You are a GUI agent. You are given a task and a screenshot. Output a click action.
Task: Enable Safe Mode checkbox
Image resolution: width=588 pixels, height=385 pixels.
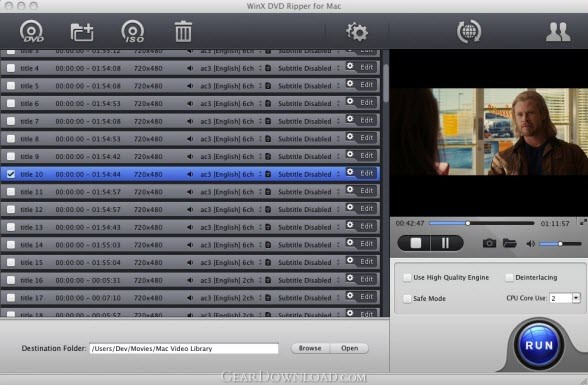tap(407, 298)
